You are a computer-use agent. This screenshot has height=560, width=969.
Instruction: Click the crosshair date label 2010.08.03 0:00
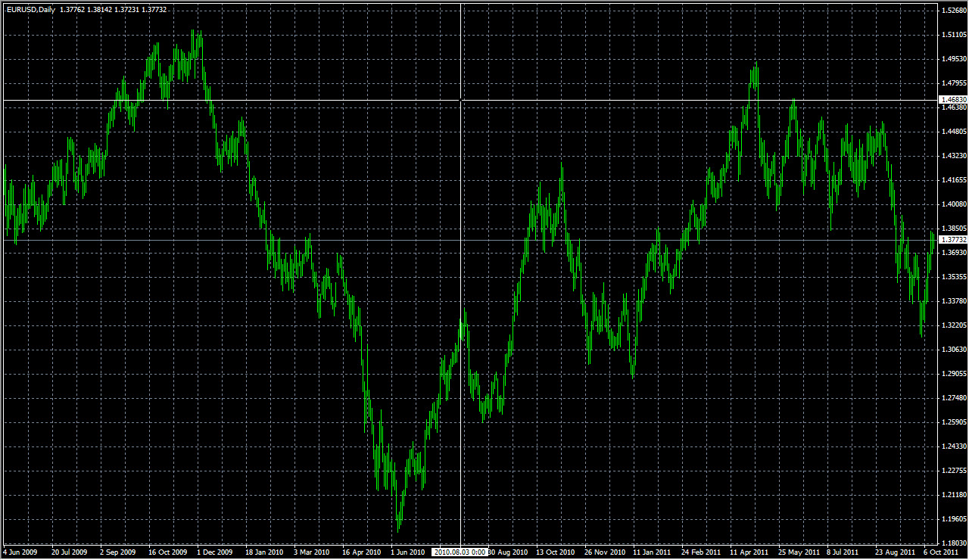460,552
